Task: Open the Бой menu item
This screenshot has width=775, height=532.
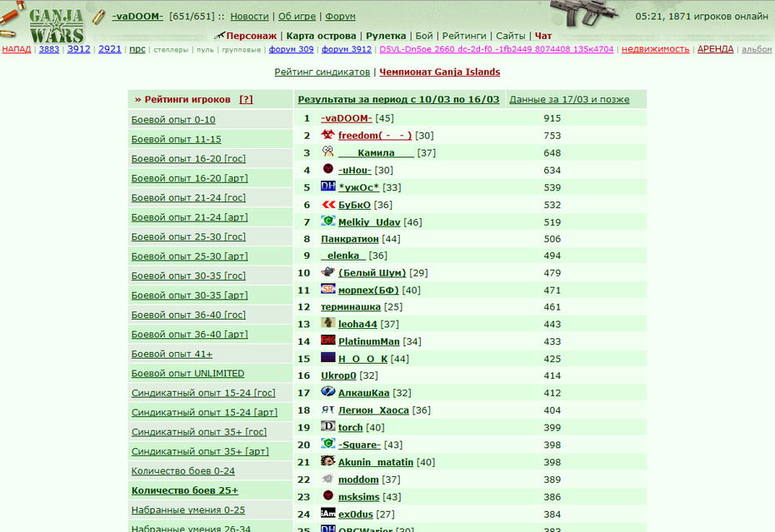Action: click(x=423, y=36)
